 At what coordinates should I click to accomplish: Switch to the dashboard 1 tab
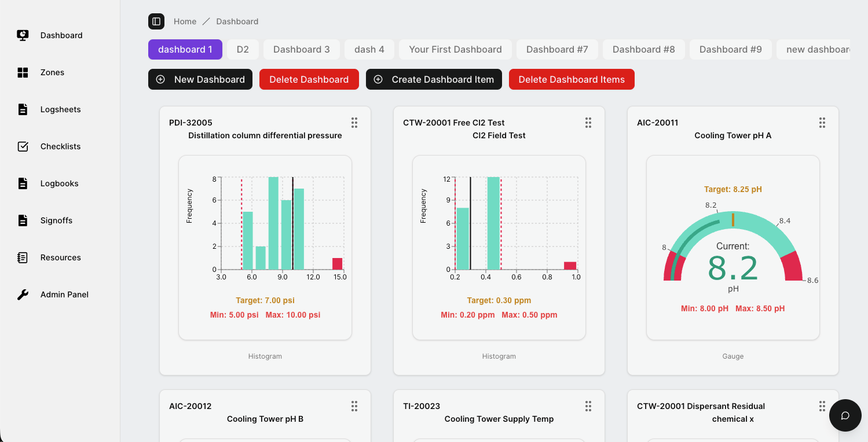coord(185,49)
